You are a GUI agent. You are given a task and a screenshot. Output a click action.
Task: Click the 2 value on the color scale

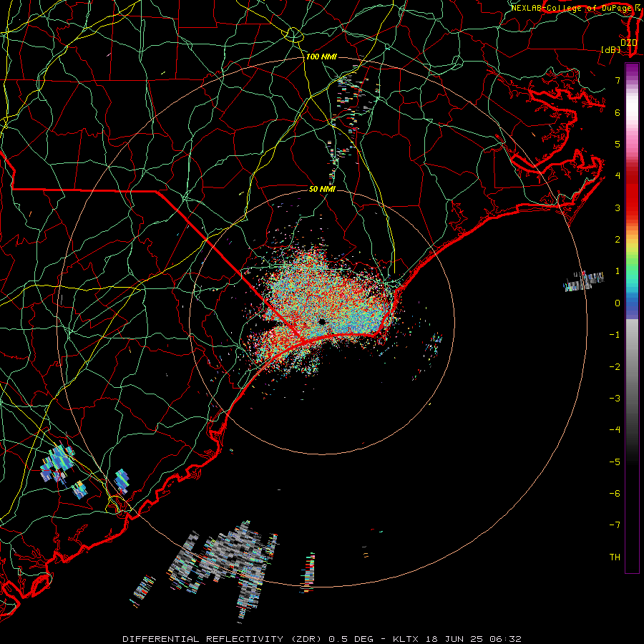tap(618, 240)
